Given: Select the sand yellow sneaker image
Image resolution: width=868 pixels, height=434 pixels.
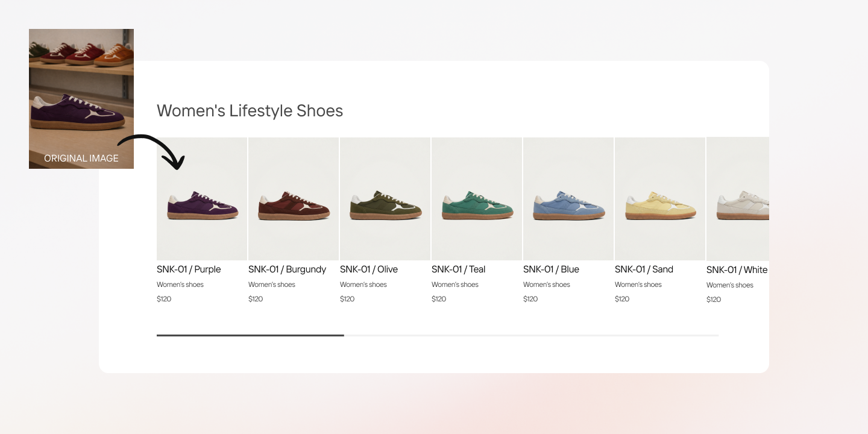Looking at the screenshot, I should click(660, 200).
